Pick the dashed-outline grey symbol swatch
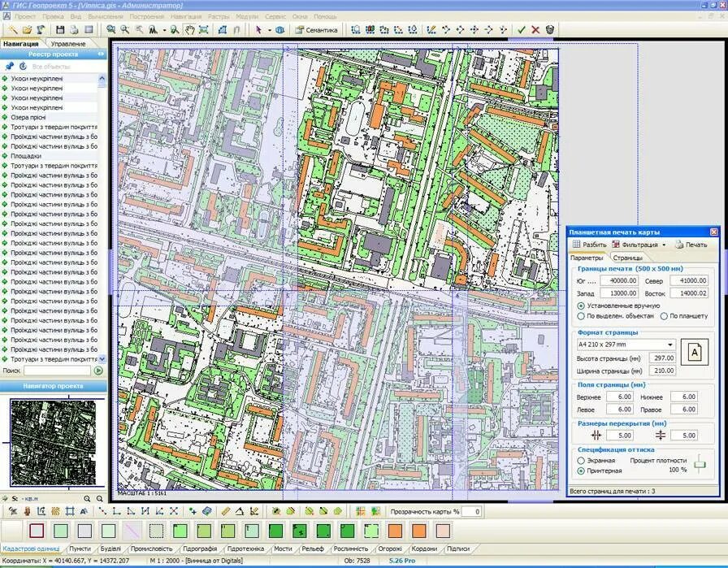 pos(157,531)
